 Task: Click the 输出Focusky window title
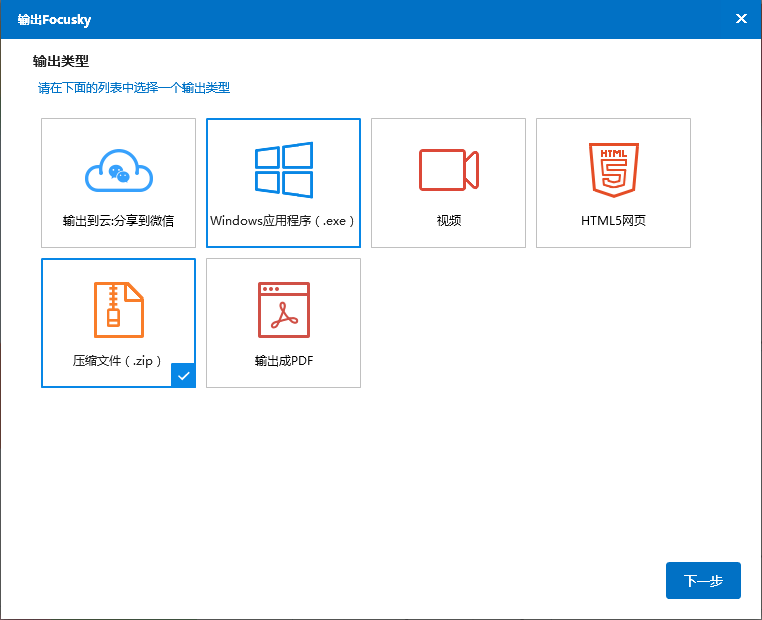pyautogui.click(x=54, y=19)
